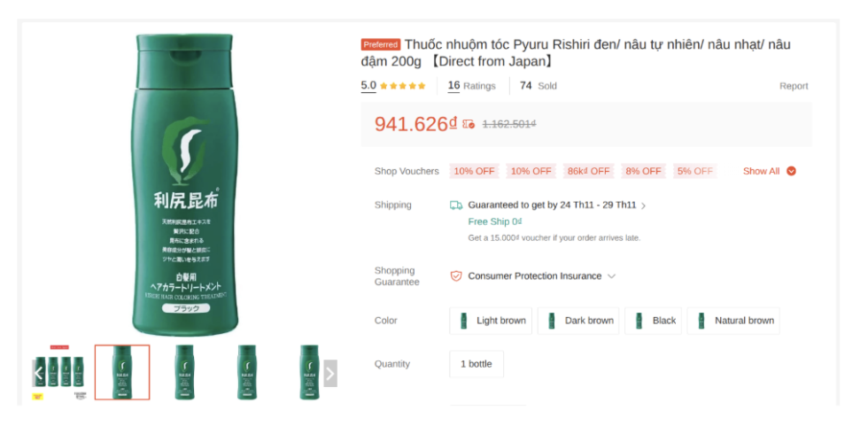This screenshot has width=868, height=434.
Task: Open the four-bottle group thumbnail image
Action: 60,372
